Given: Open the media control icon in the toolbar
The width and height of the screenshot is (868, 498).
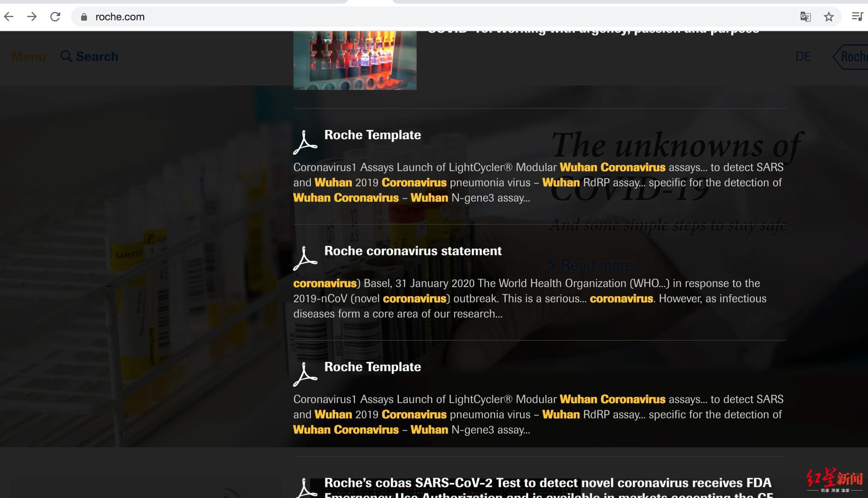Looking at the screenshot, I should 857,17.
